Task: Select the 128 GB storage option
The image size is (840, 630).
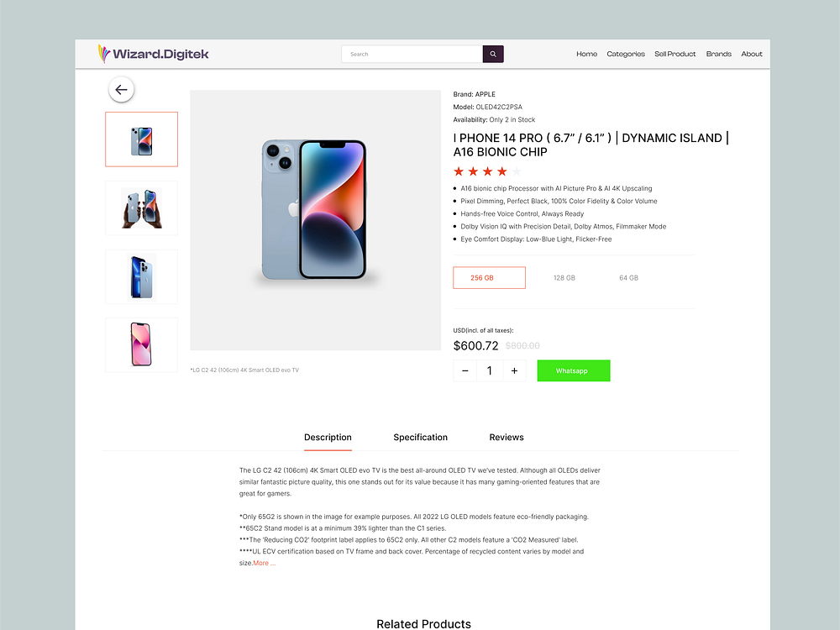Action: pos(564,277)
